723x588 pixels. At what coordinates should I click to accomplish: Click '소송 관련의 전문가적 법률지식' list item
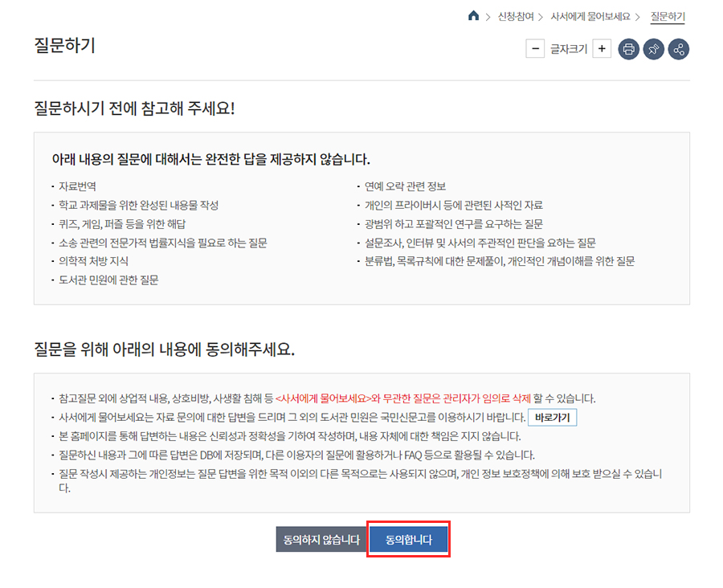163,243
